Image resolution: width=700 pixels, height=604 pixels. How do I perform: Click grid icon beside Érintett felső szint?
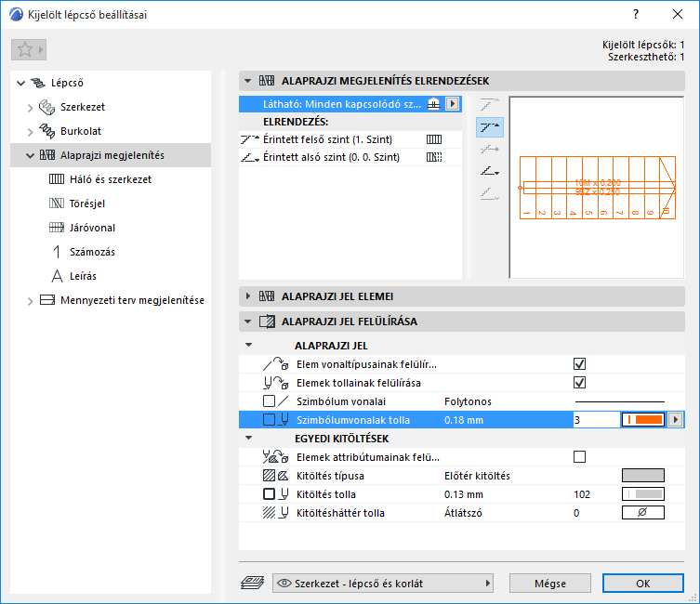click(x=434, y=139)
